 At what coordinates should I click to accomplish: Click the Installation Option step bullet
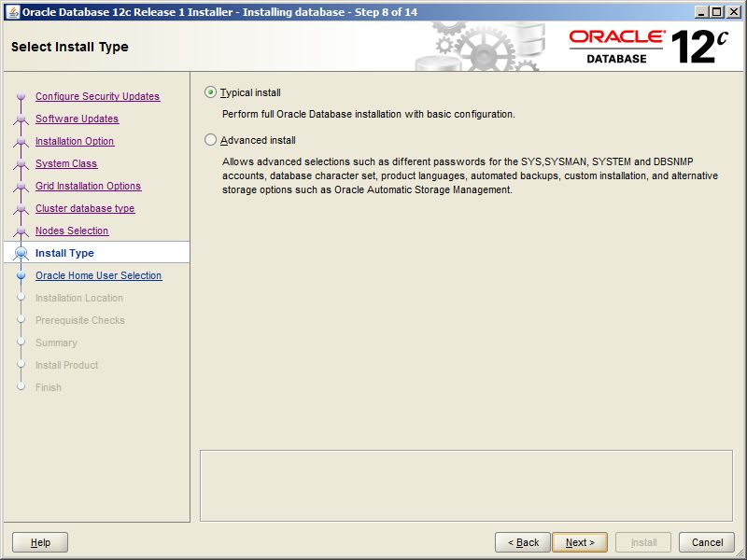click(21, 141)
